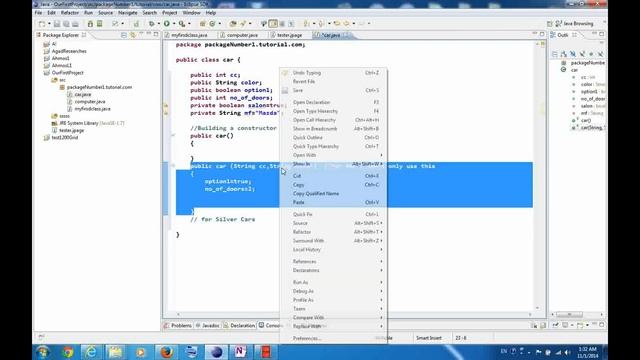Click the New file toolbar icon

click(x=42, y=24)
